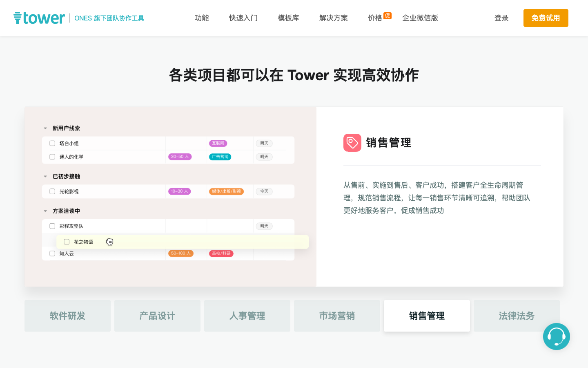The height and width of the screenshot is (368, 588).
Task: Check the 光轮影视 checkbox
Action: [x=52, y=191]
